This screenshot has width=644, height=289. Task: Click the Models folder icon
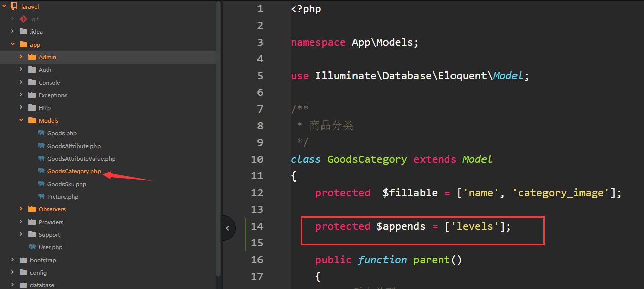(x=32, y=121)
